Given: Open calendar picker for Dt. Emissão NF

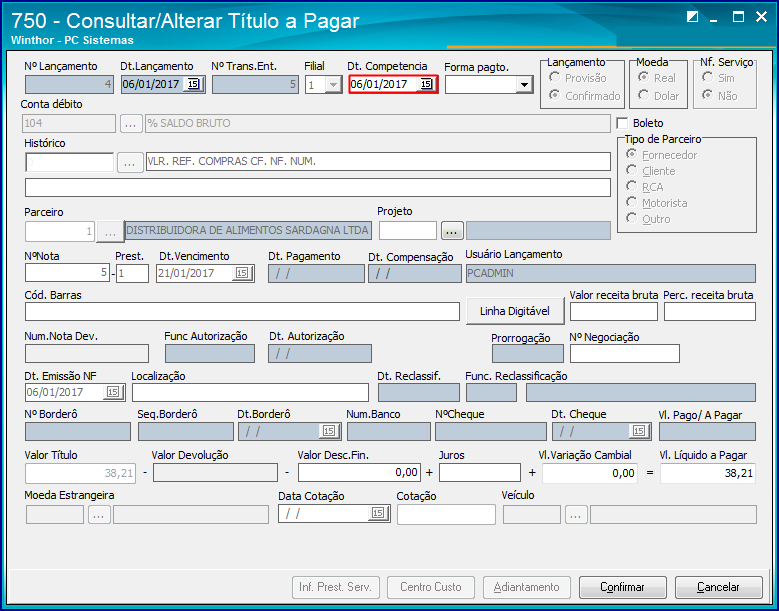Looking at the screenshot, I should click(x=113, y=392).
